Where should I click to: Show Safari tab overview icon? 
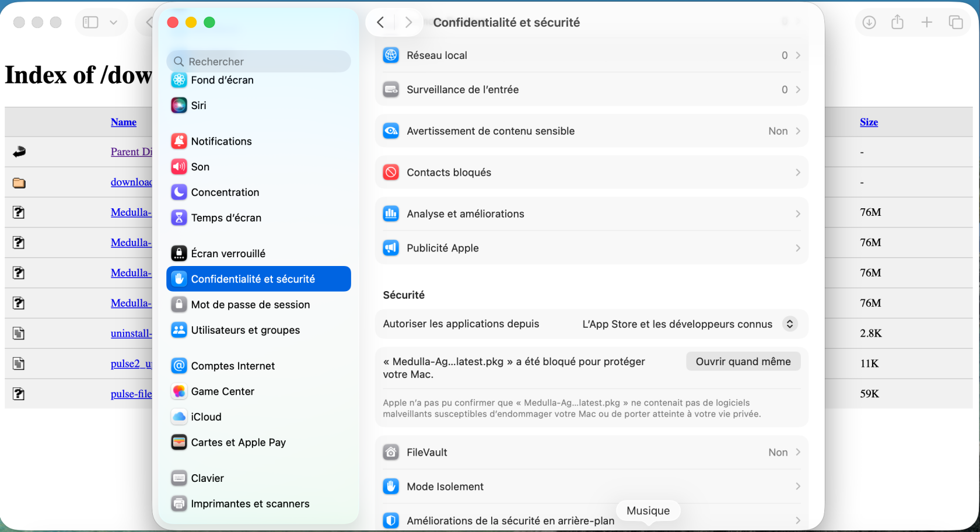[x=956, y=22]
